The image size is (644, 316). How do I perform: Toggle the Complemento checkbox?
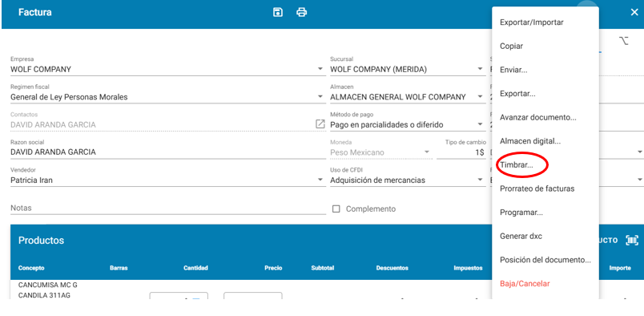(336, 209)
